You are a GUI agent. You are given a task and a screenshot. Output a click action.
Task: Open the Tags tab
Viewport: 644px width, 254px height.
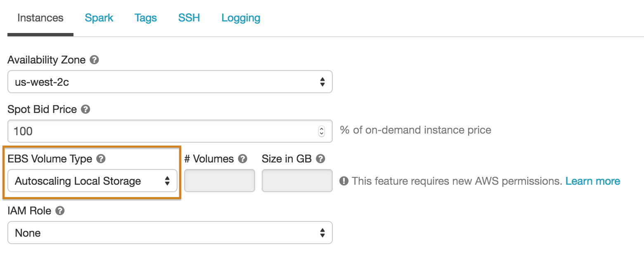146,18
